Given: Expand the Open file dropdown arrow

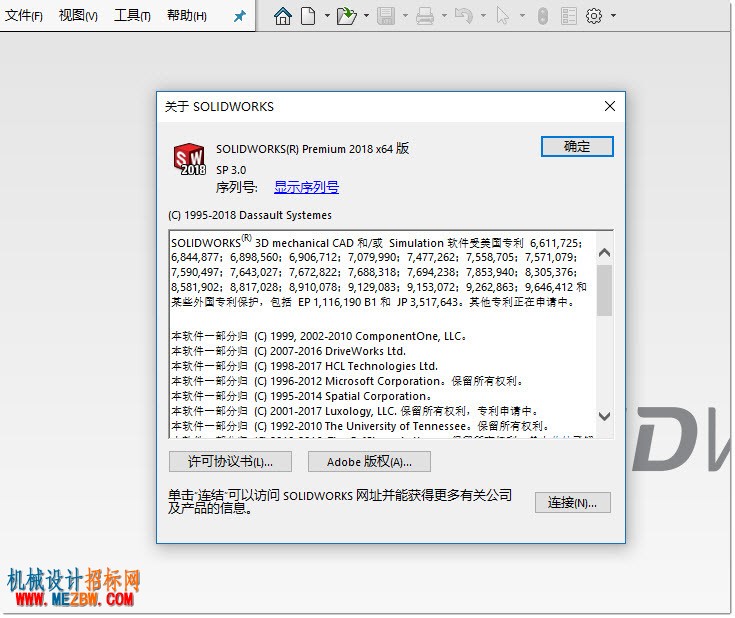Looking at the screenshot, I should click(366, 16).
